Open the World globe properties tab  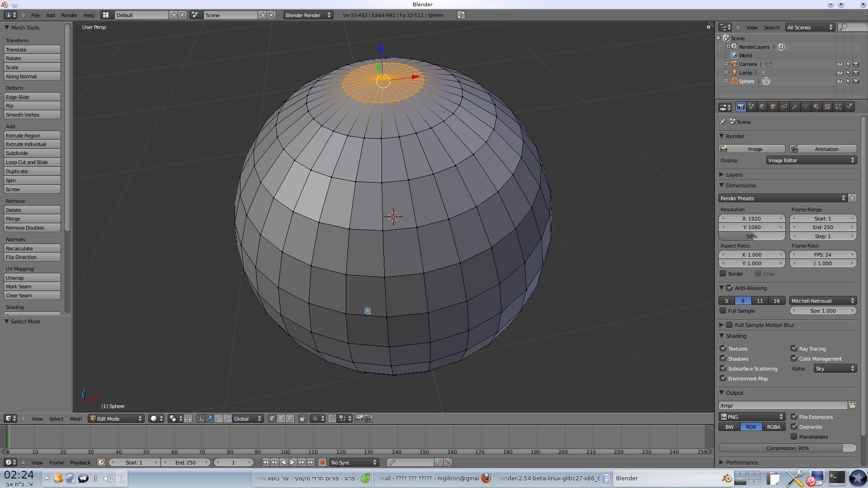(762, 107)
